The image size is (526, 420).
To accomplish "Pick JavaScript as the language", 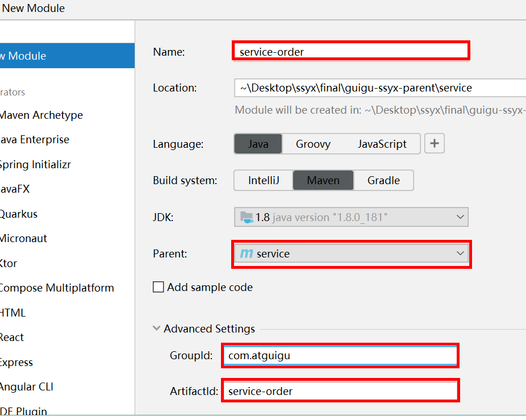I will 382,144.
